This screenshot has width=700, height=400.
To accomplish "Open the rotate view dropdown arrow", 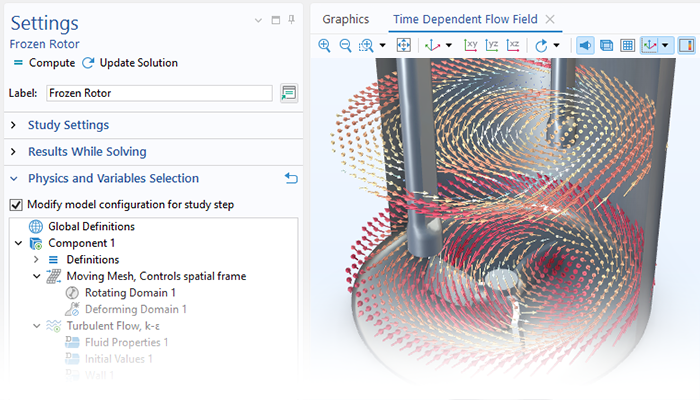I will click(x=556, y=45).
